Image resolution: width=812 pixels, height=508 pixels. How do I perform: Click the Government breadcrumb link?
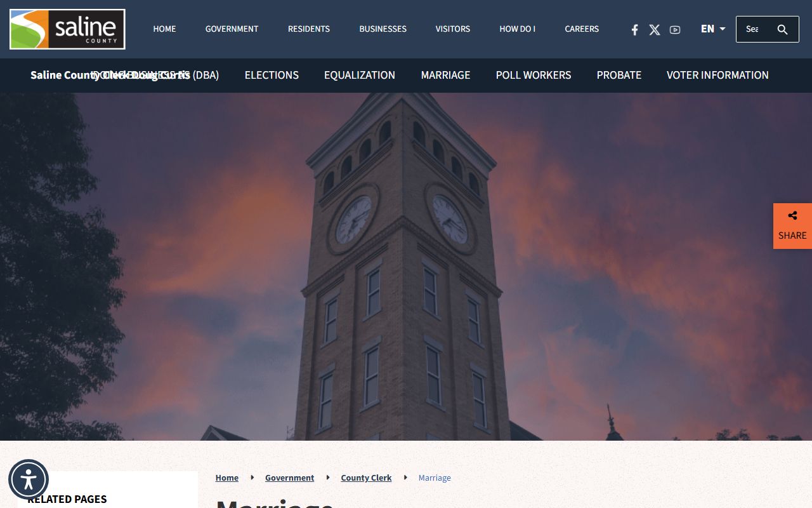point(289,478)
